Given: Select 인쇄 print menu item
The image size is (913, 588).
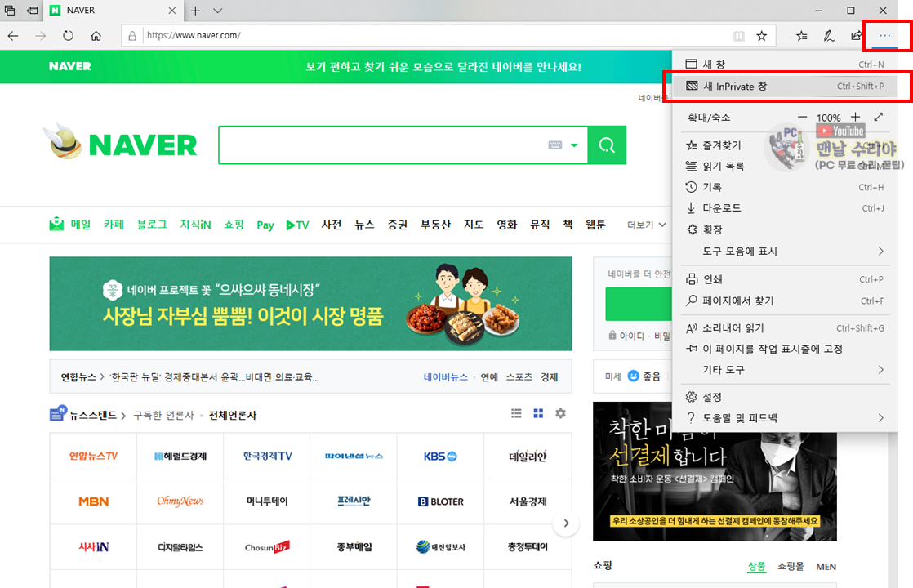Looking at the screenshot, I should pyautogui.click(x=785, y=279).
